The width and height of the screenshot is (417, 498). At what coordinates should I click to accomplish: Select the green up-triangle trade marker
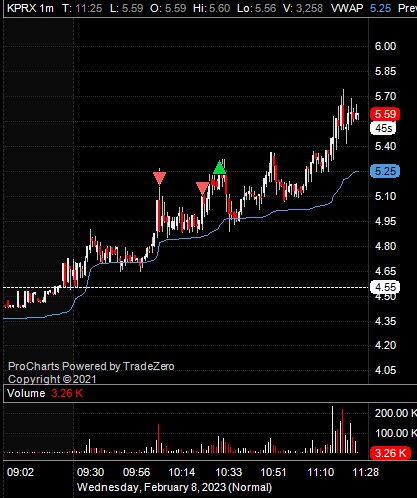(219, 167)
